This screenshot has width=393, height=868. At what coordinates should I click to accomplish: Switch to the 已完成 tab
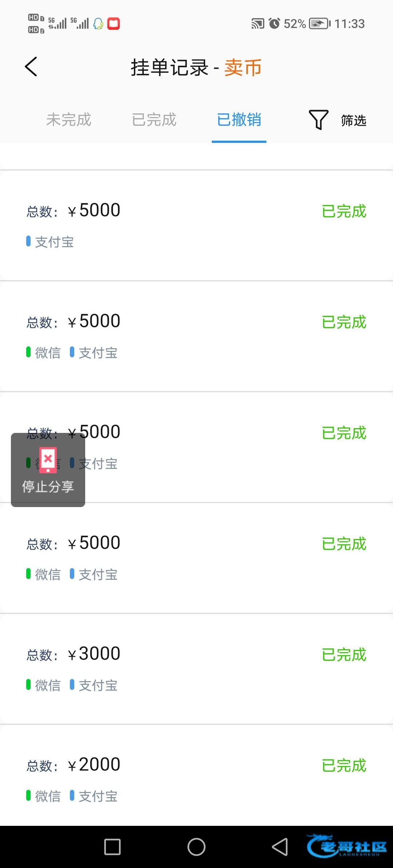click(x=154, y=120)
